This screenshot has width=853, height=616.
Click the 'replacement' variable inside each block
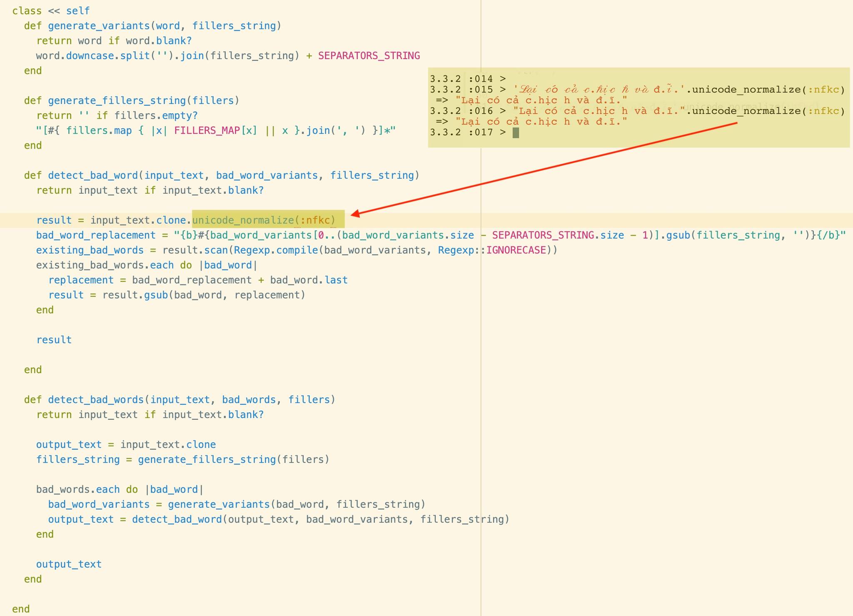81,280
